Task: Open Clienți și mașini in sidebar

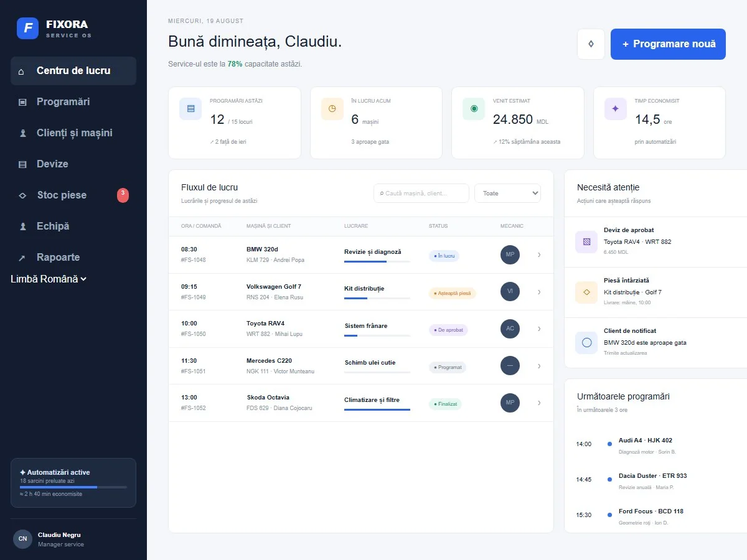Action: (73, 133)
